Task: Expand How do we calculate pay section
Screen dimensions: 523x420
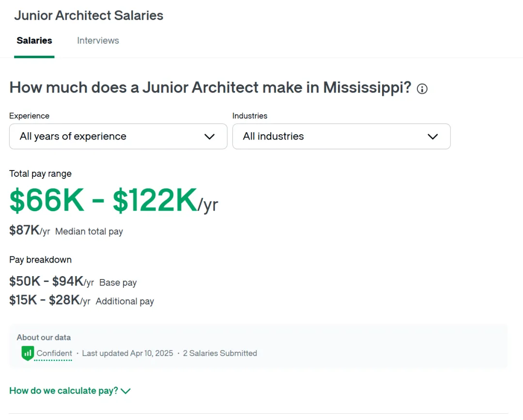Action: 70,390
